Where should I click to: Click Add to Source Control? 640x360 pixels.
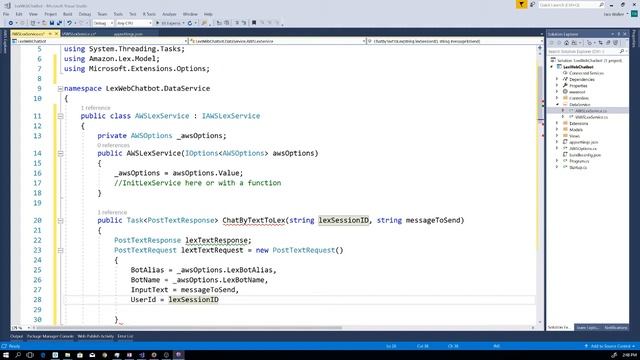[x=611, y=346]
